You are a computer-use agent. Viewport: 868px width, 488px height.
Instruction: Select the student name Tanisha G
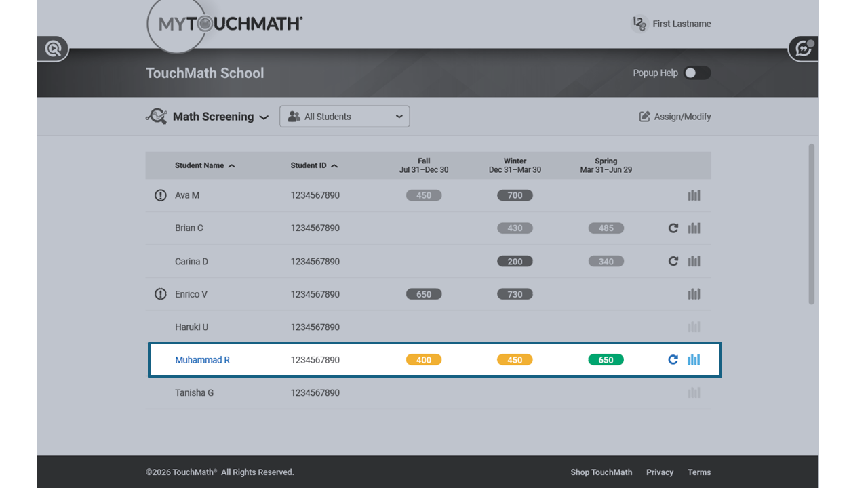click(195, 392)
